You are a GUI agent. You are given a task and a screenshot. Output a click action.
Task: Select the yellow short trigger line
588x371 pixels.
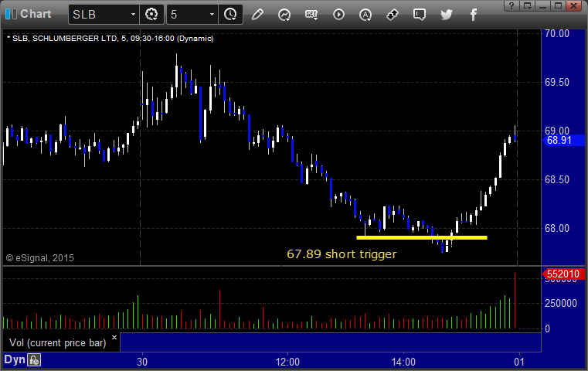[x=422, y=237]
